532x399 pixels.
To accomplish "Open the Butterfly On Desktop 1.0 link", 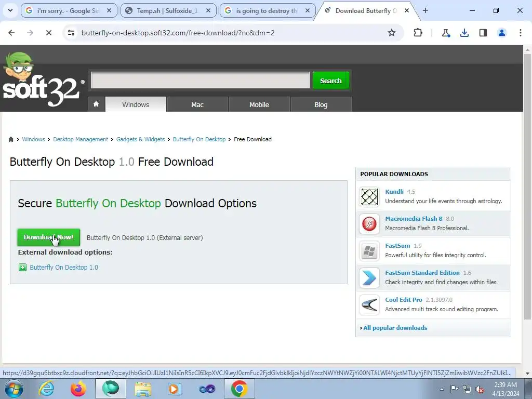I will [64, 268].
